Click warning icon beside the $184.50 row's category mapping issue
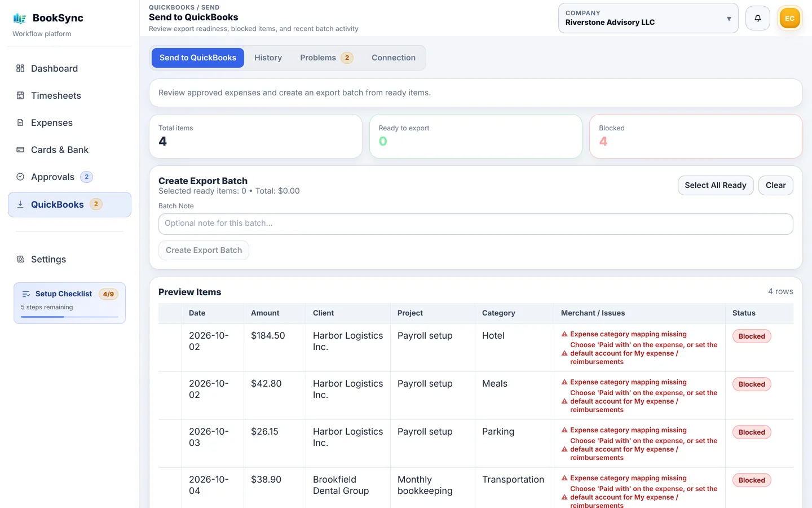The width and height of the screenshot is (812, 508). [564, 334]
